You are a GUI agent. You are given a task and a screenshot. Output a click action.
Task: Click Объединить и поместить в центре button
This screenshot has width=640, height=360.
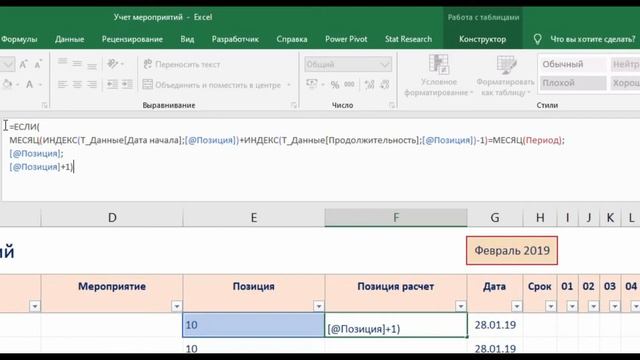212,85
